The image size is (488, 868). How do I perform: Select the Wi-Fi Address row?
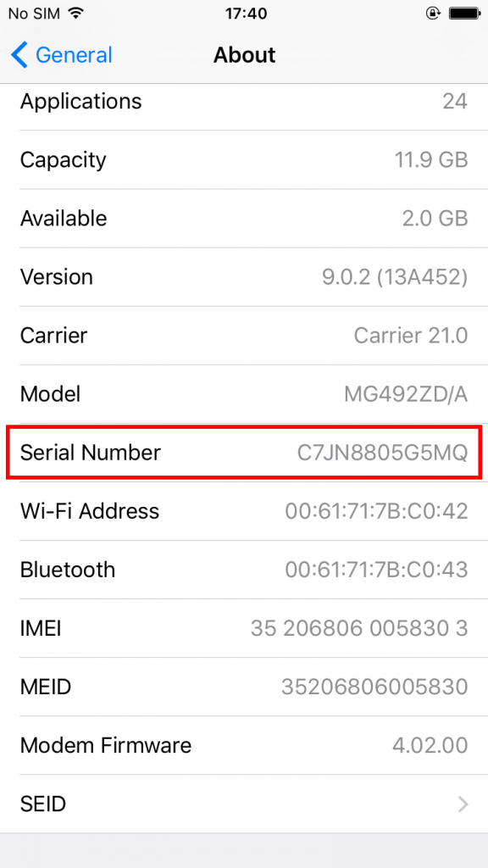tap(244, 511)
